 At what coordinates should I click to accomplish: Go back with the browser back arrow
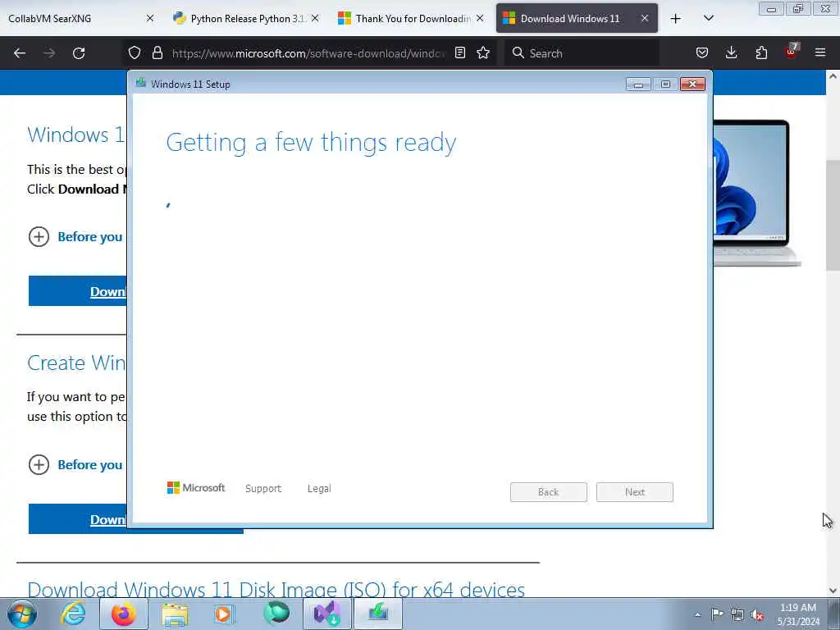pyautogui.click(x=20, y=53)
